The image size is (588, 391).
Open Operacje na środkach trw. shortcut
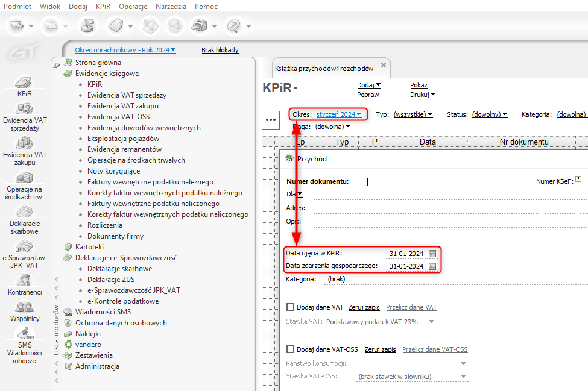24,186
